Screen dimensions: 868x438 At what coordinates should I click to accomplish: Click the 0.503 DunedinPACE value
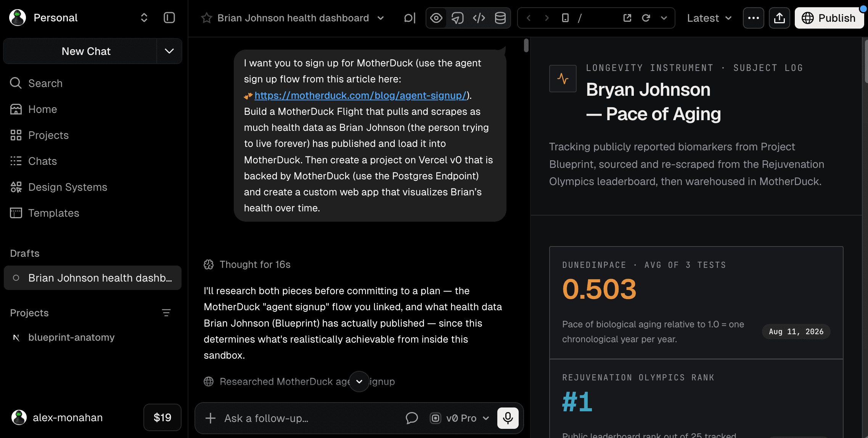pos(600,289)
